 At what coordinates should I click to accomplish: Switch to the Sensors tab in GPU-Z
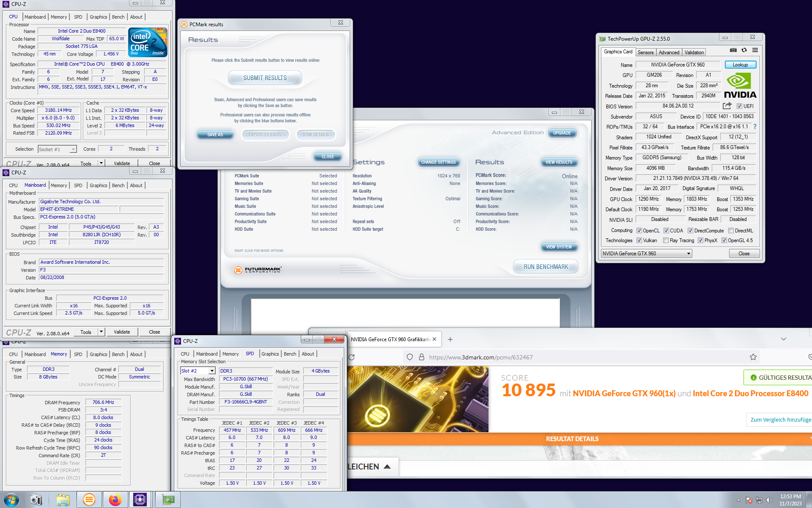point(646,52)
